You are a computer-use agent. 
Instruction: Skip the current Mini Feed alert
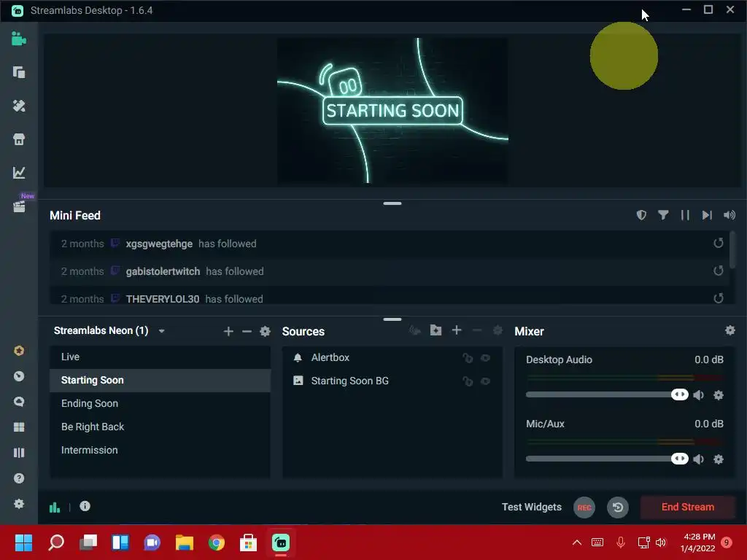pyautogui.click(x=707, y=215)
